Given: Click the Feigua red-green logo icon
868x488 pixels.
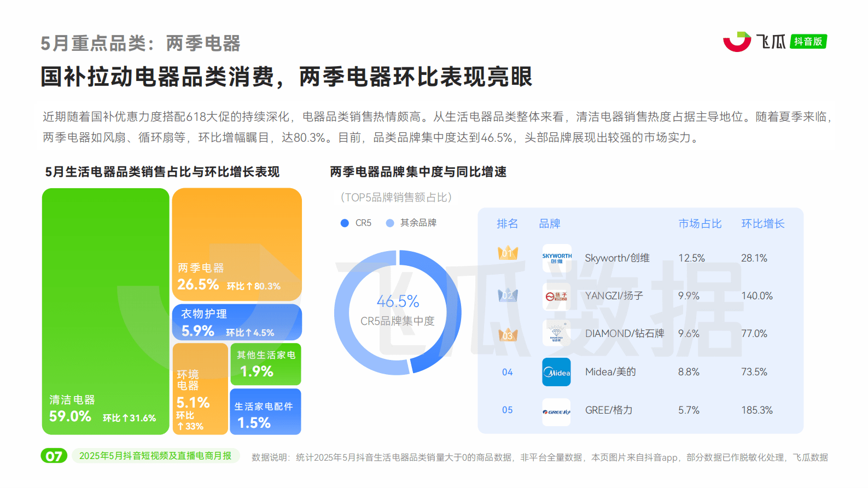Looking at the screenshot, I should [737, 42].
